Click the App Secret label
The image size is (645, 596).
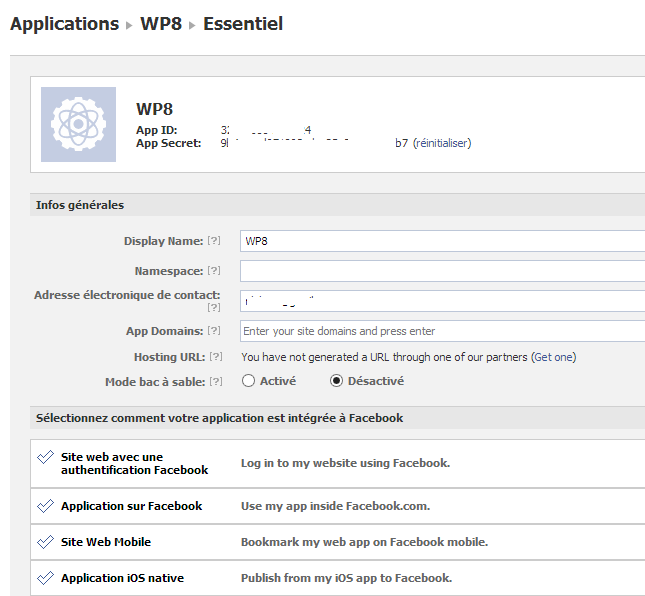click(169, 143)
